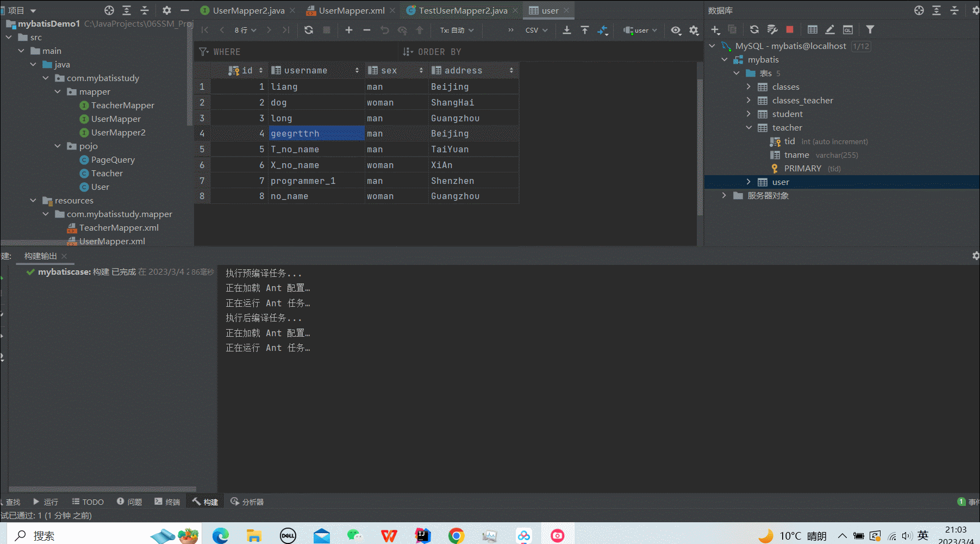980x544 pixels.
Task: Locate in database tree crosshair icon
Action: [x=919, y=10]
